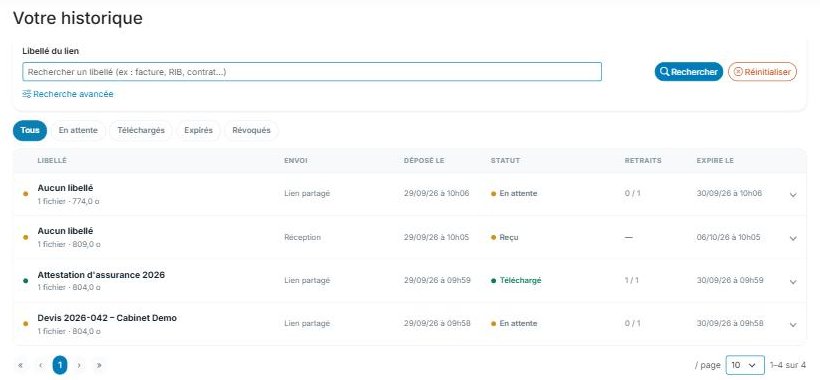The width and height of the screenshot is (820, 380).
Task: Switch to the En attente filter tab
Action: coord(78,131)
